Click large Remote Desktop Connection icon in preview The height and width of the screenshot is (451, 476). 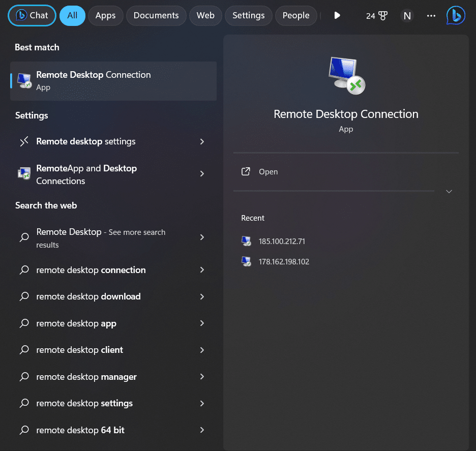tap(347, 75)
